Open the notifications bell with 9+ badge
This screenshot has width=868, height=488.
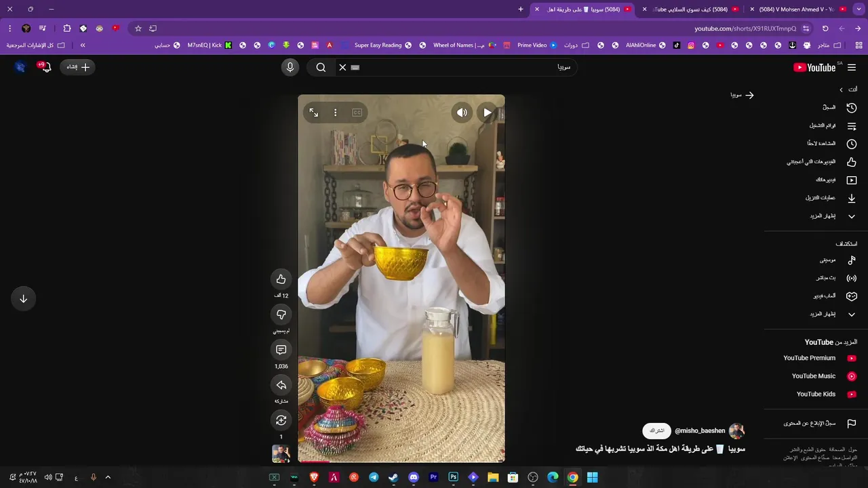click(45, 67)
